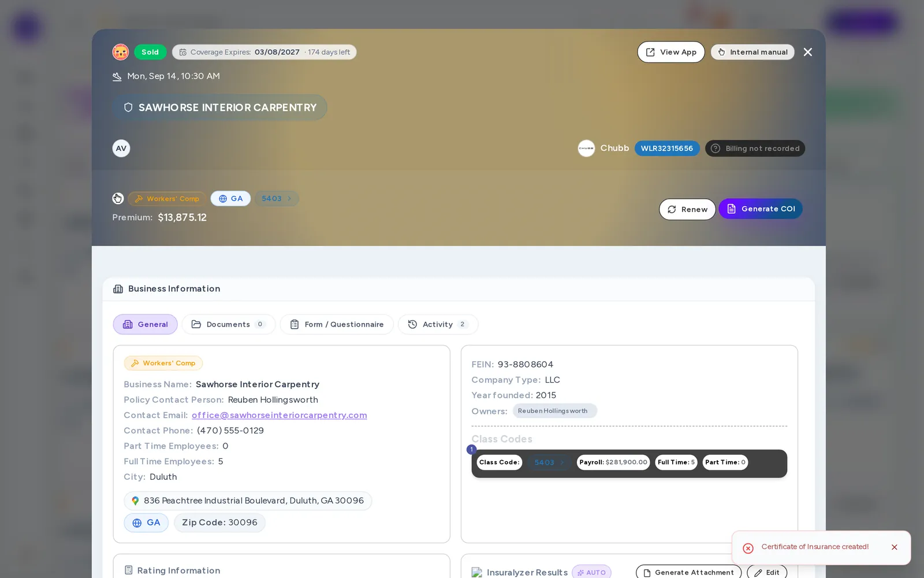Viewport: 924px width, 578px height.
Task: Click the Rating Information clipboard icon
Action: pos(129,570)
